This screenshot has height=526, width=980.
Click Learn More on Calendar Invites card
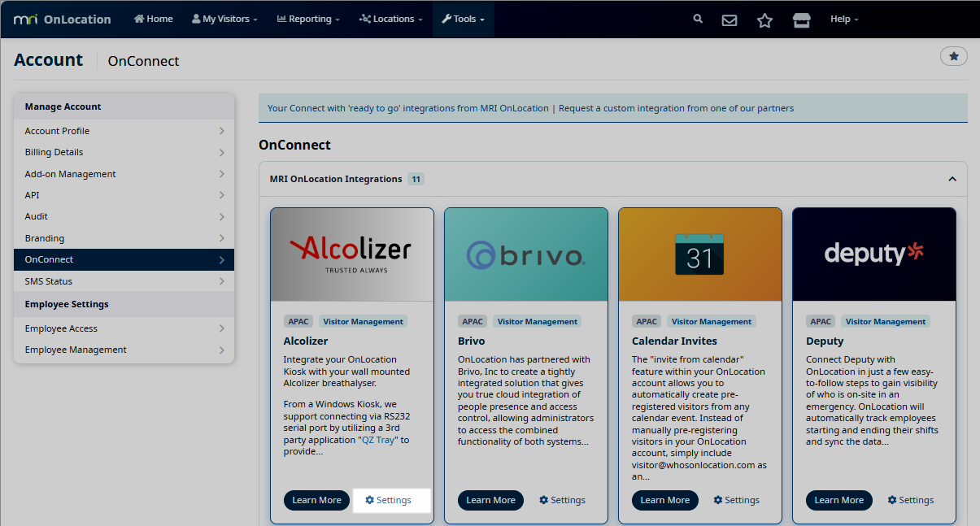click(664, 500)
